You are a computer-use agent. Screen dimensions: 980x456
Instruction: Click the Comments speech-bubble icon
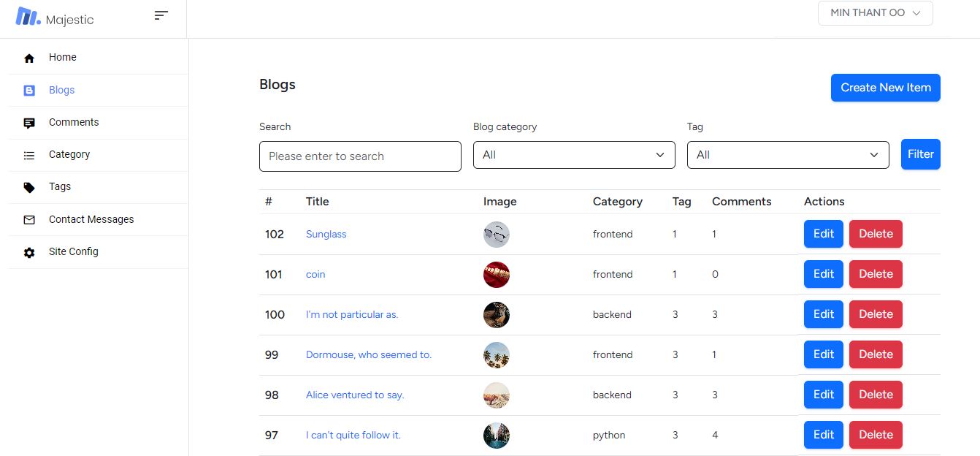(x=29, y=123)
